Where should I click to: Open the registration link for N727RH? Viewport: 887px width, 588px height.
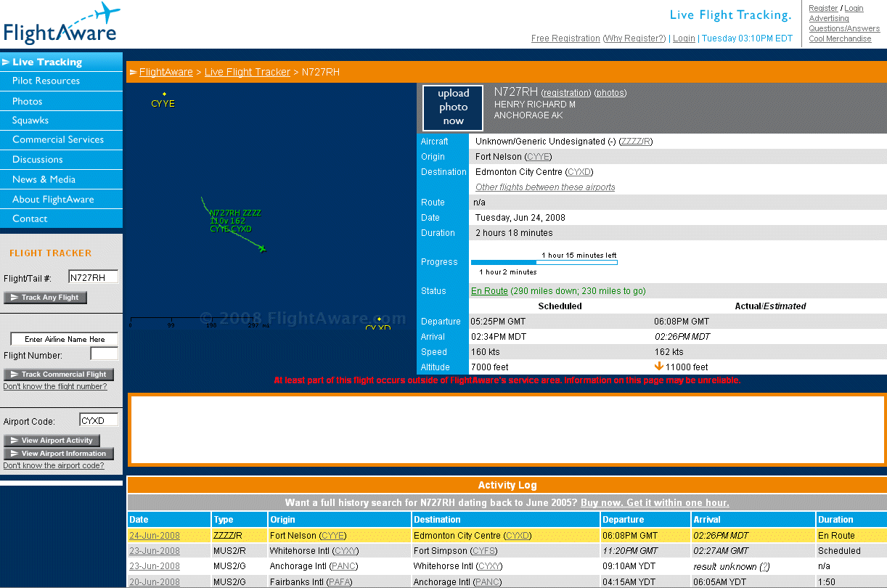[x=566, y=93]
